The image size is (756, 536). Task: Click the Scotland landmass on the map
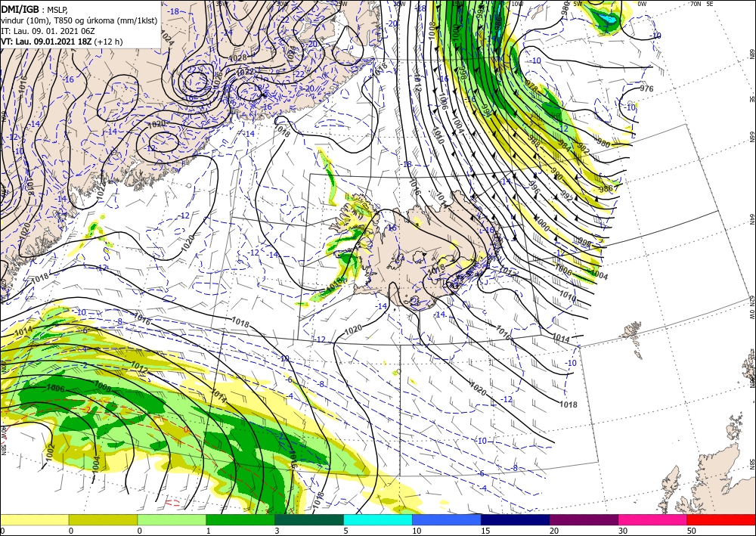point(709,477)
